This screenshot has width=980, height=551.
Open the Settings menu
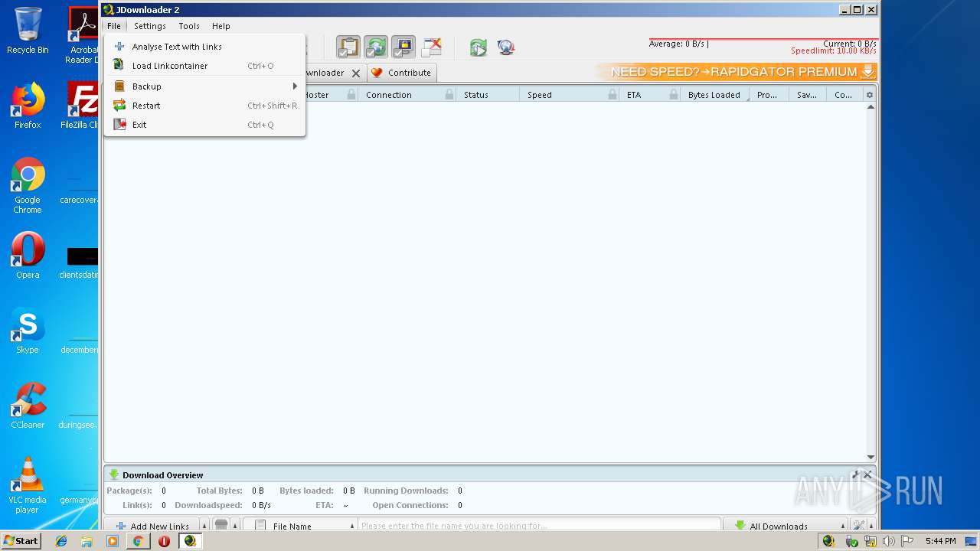click(150, 26)
